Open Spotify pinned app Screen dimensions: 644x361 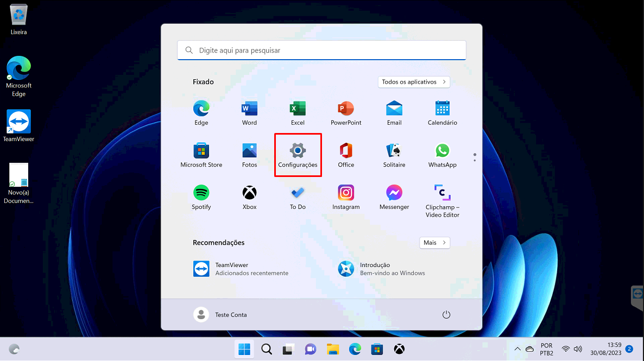click(201, 198)
